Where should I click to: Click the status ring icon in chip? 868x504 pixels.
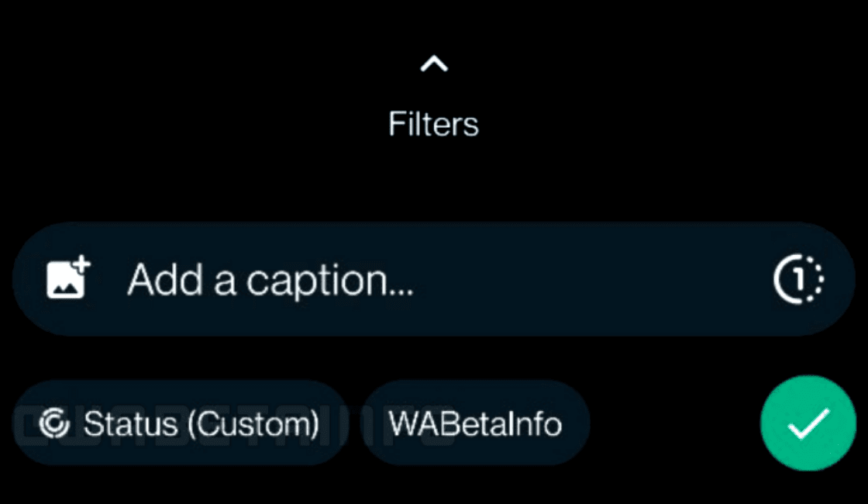pos(55,423)
